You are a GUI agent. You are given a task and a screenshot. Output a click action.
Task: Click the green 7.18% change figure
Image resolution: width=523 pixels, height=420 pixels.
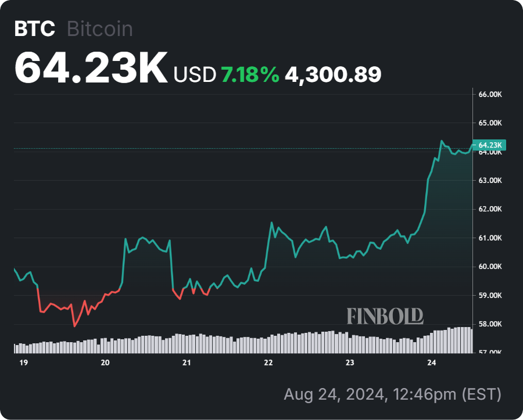[x=250, y=74]
